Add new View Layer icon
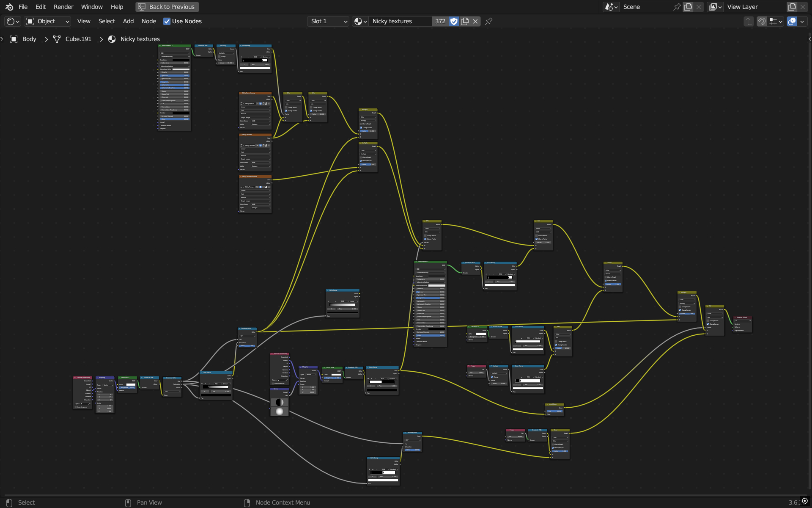 (792, 7)
